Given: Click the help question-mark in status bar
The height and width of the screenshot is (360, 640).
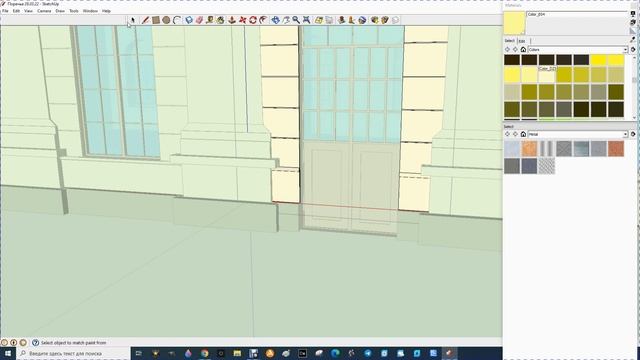Looking at the screenshot, I should [x=36, y=342].
